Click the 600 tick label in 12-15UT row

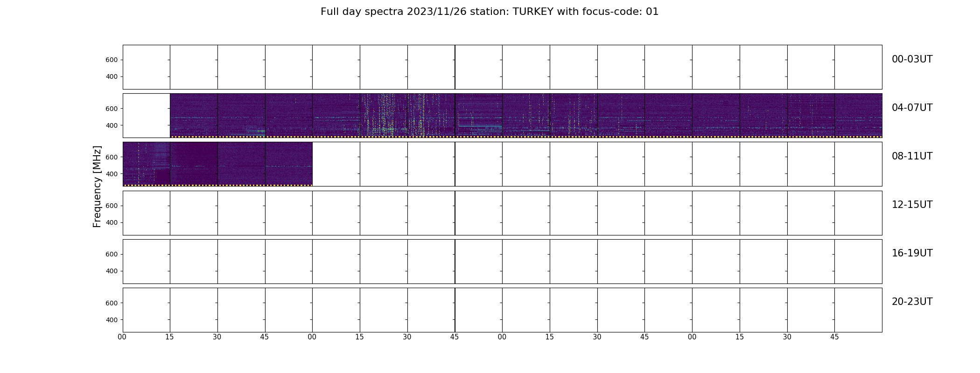[x=112, y=206]
